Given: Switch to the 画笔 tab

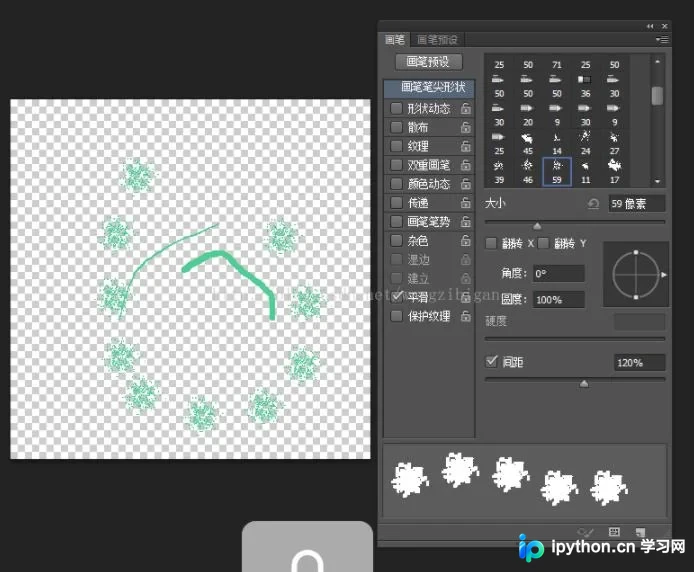Looking at the screenshot, I should [x=394, y=40].
